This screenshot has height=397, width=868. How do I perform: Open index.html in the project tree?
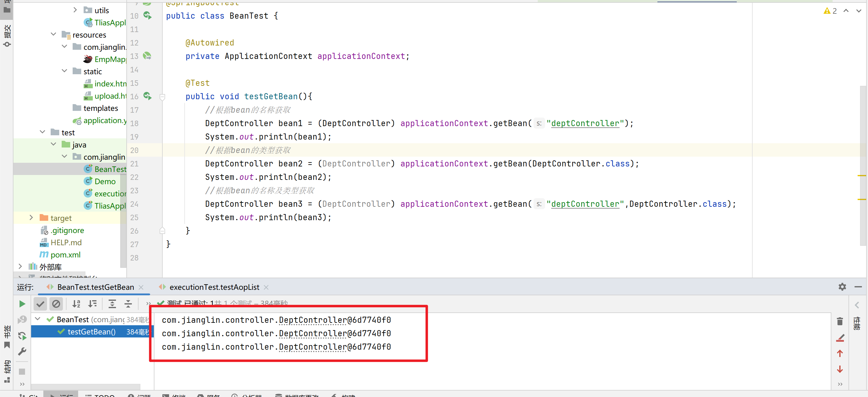(x=105, y=84)
